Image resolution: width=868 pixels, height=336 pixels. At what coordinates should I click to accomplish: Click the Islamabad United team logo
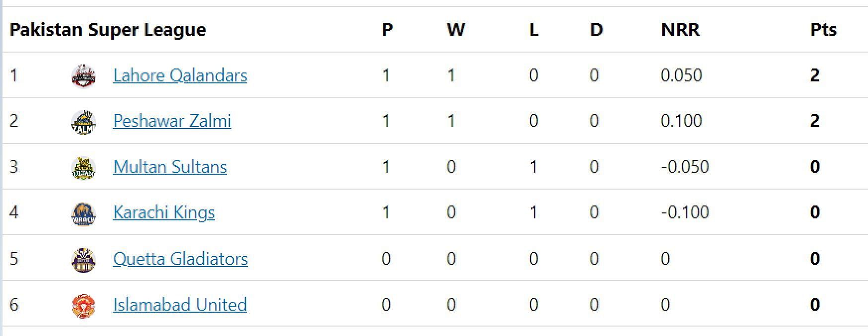point(83,305)
